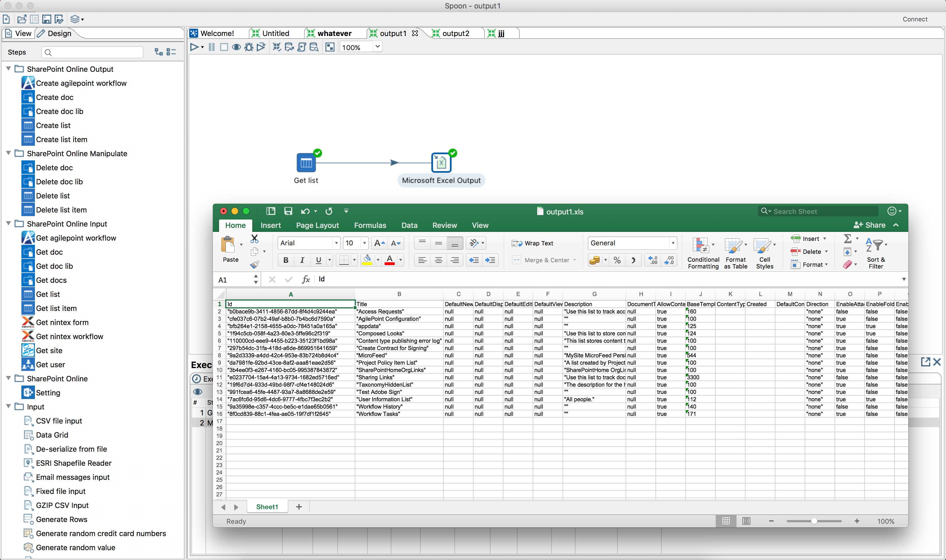Toggle Bold formatting in Excel
Image resolution: width=946 pixels, height=560 pixels.
point(286,260)
